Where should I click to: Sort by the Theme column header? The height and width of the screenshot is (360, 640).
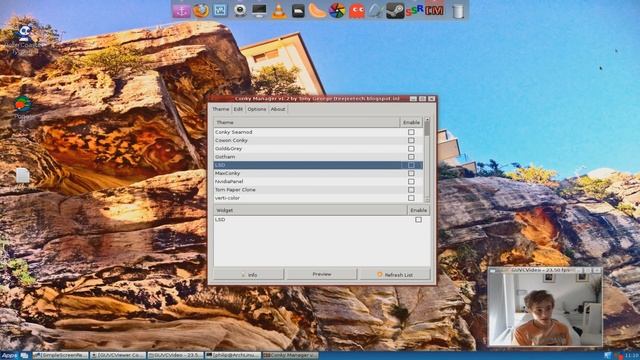tap(307, 122)
